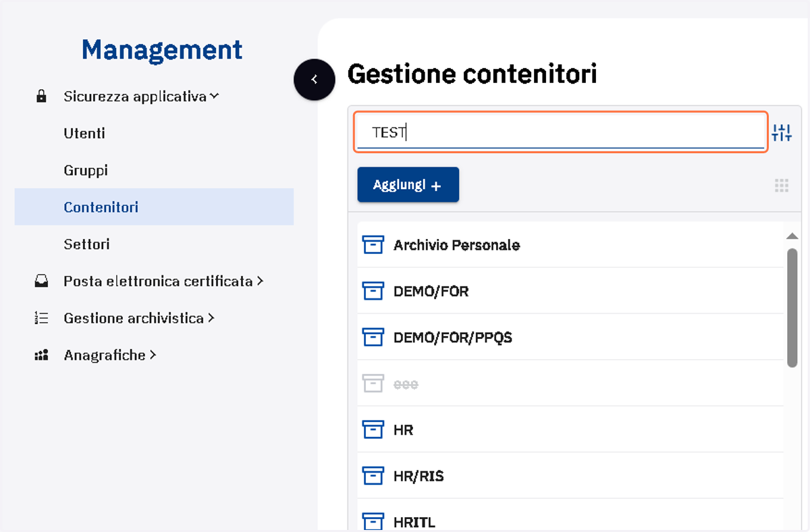Open the Utenti page
The height and width of the screenshot is (532, 810).
pos(84,134)
